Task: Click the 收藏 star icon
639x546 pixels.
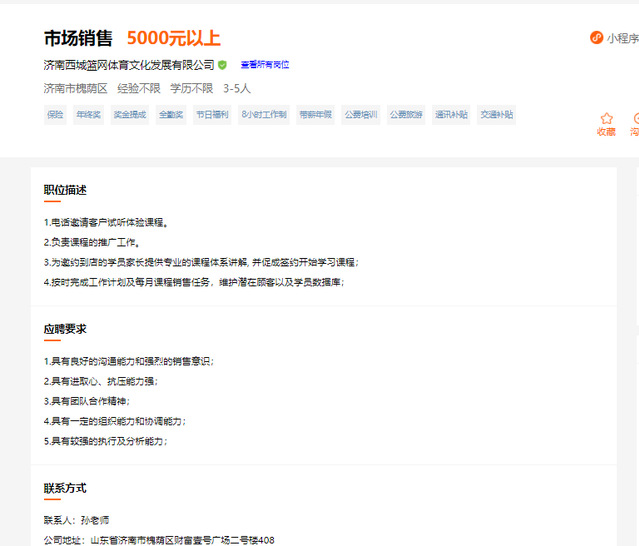Action: (606, 118)
